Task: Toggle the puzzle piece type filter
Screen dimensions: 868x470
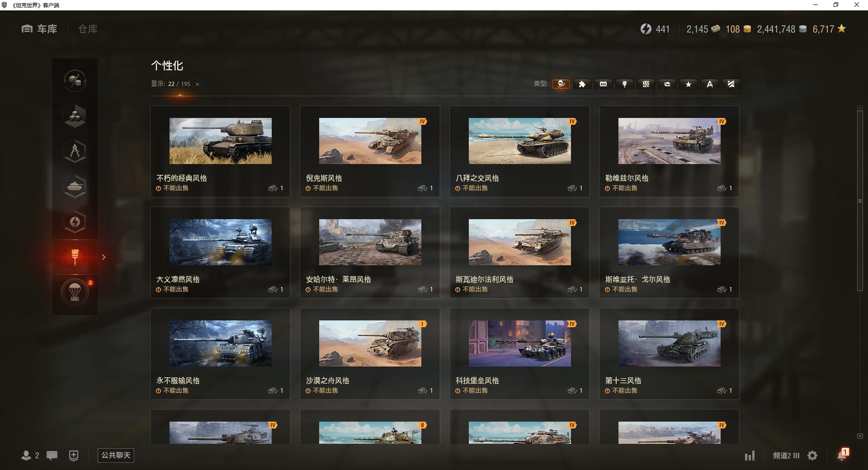Action: [582, 84]
